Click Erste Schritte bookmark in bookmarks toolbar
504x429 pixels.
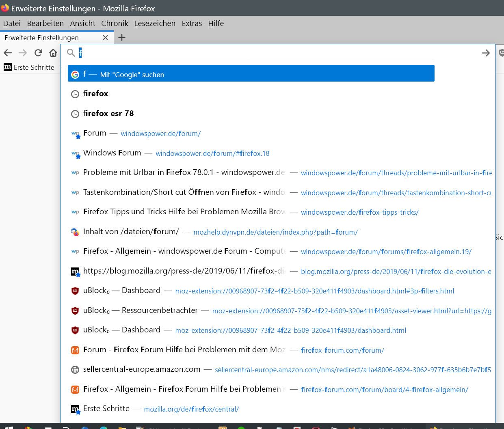(29, 67)
